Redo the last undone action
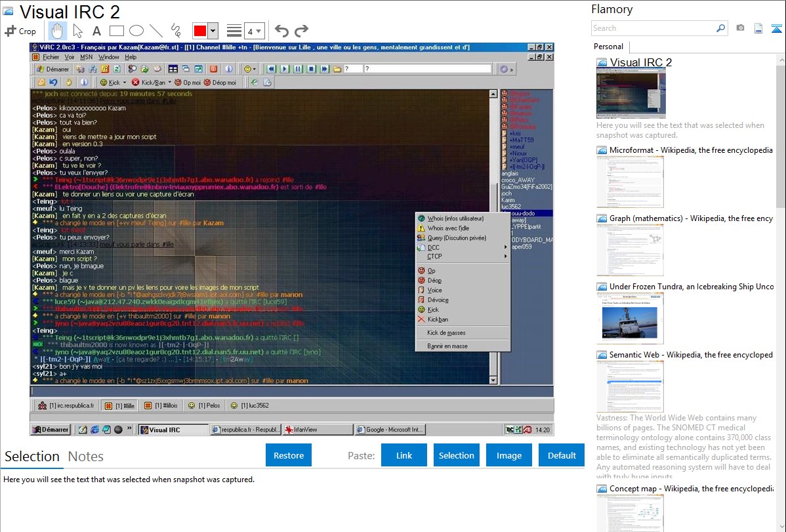 tap(301, 31)
